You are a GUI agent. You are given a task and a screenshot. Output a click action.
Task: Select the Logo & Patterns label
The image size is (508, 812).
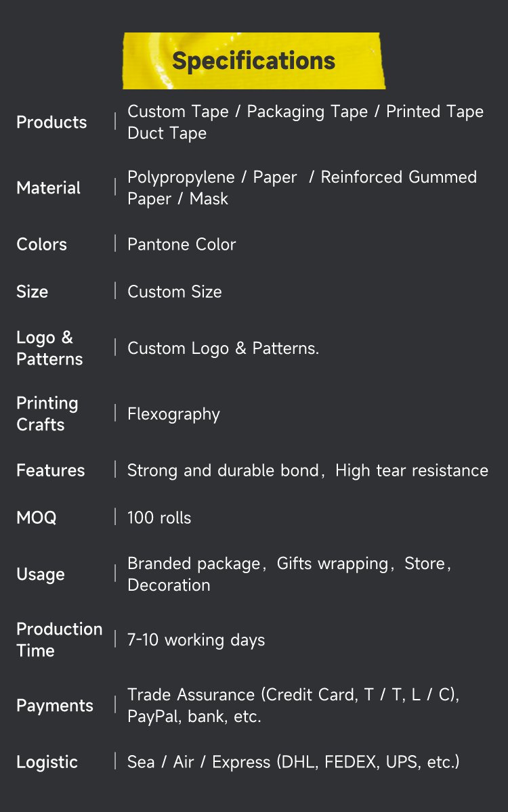point(49,348)
